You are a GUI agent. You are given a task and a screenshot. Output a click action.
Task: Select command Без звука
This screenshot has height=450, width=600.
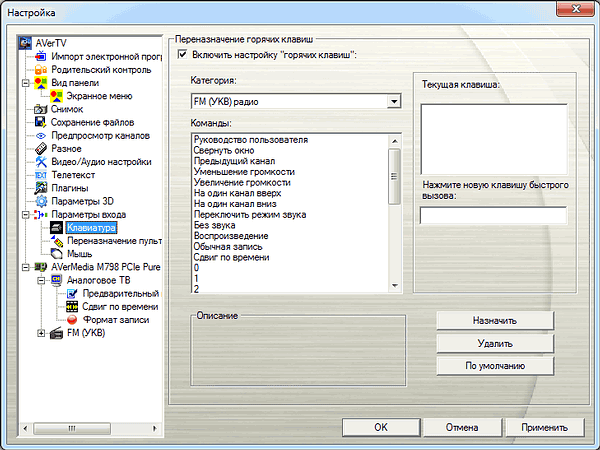click(x=290, y=225)
